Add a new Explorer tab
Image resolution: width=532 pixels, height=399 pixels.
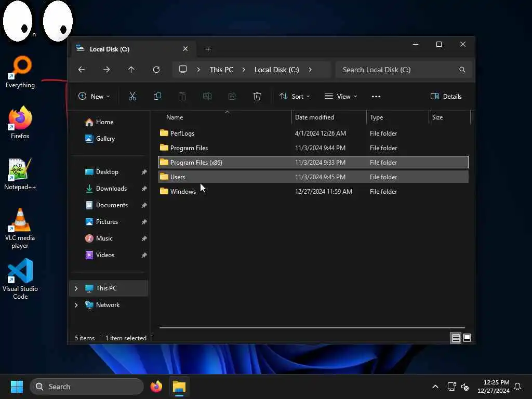(x=208, y=49)
